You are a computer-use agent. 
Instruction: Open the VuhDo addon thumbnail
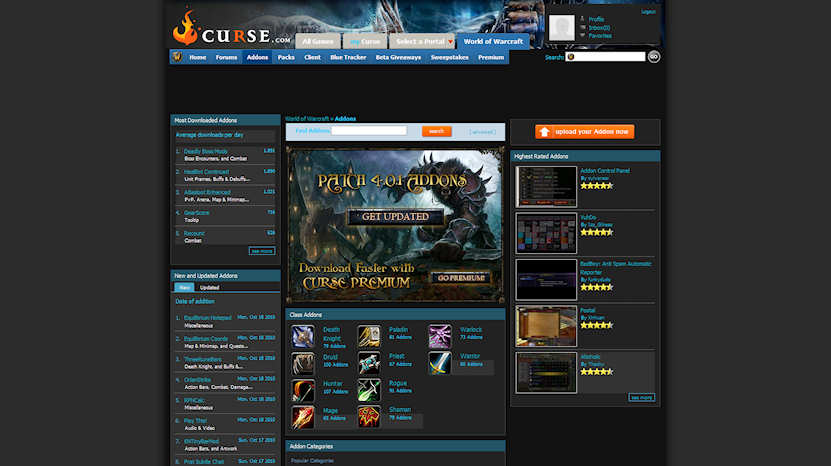[546, 233]
